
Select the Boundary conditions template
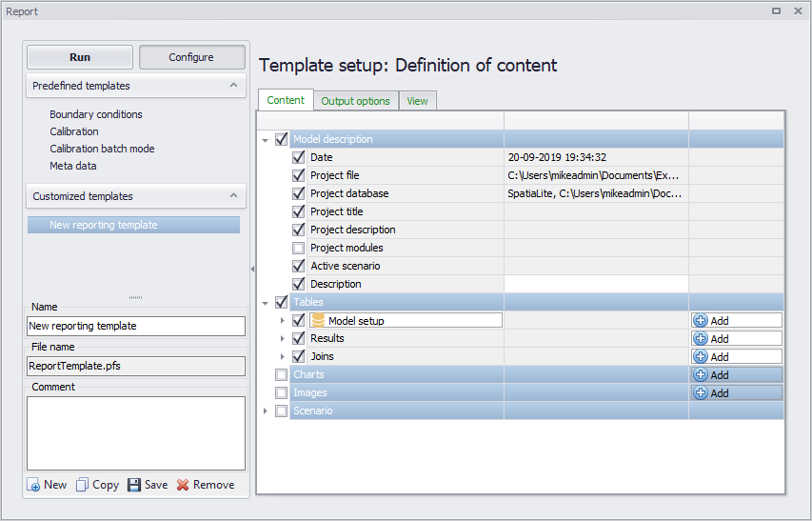96,114
